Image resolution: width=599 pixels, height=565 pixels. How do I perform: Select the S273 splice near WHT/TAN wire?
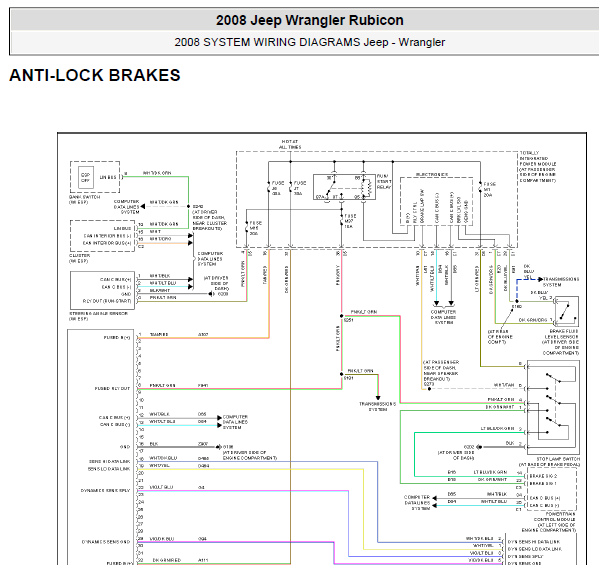pos(429,389)
